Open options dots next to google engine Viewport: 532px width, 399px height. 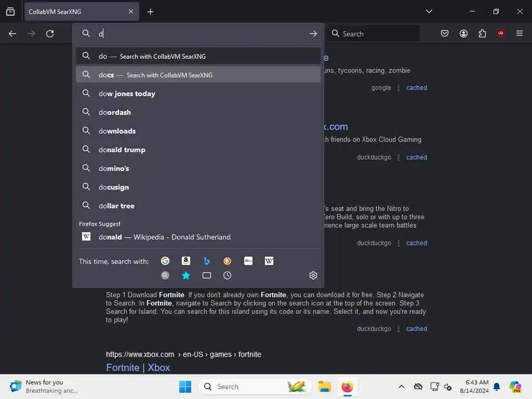(398, 87)
